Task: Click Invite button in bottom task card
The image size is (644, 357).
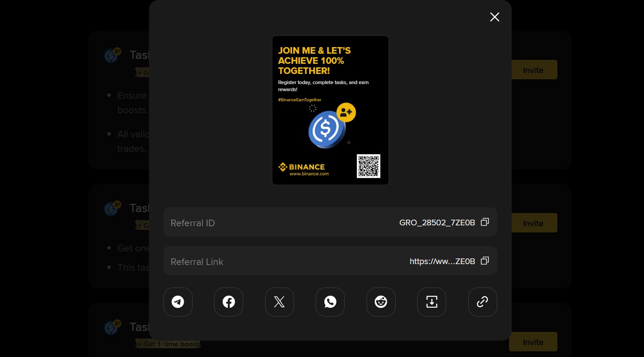Action: coord(533,342)
